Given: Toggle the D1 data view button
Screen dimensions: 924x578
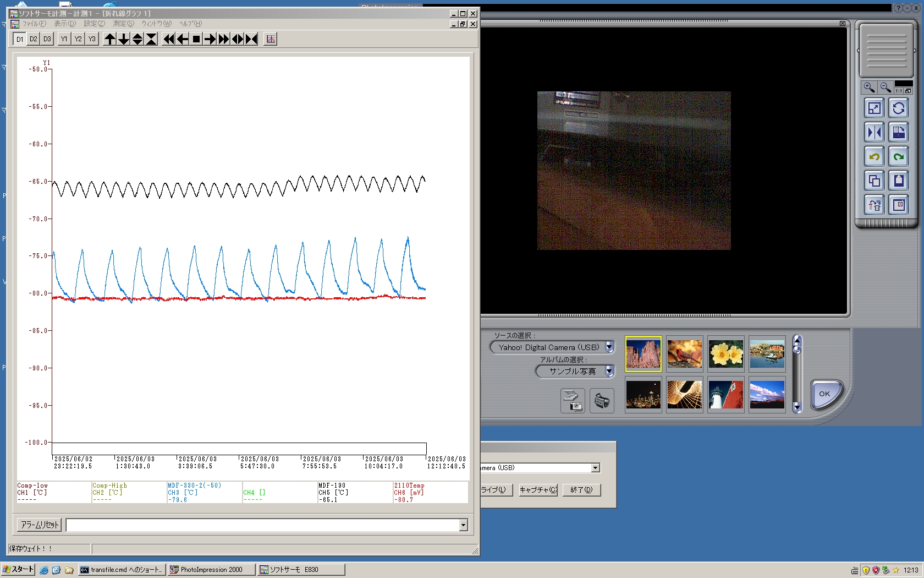Looking at the screenshot, I should pyautogui.click(x=19, y=39).
